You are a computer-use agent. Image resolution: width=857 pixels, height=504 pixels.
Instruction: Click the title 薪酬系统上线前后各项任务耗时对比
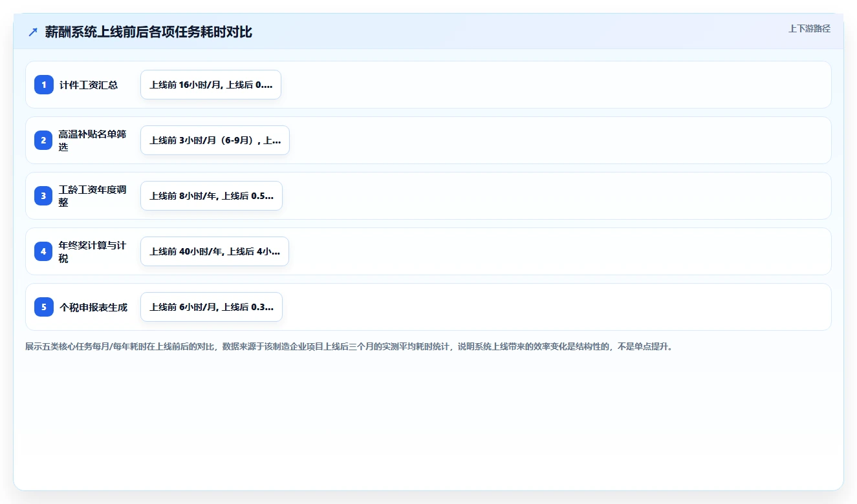pos(148,32)
